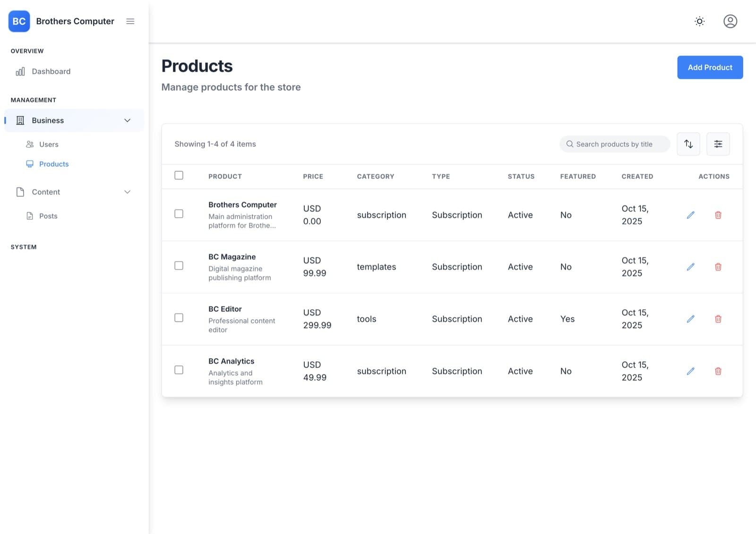Open Posts in the sidebar
The height and width of the screenshot is (534, 756).
pyautogui.click(x=48, y=216)
